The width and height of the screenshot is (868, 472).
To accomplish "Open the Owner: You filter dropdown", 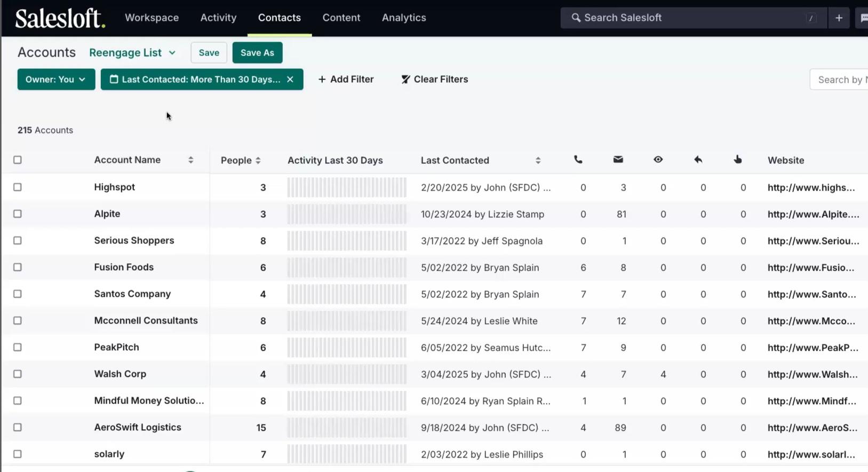I will [56, 79].
